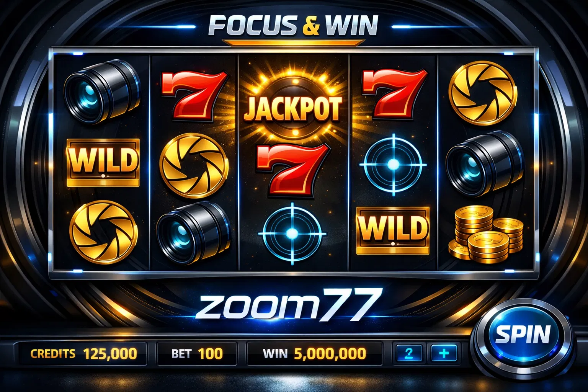Image resolution: width=588 pixels, height=392 pixels.
Task: Select the WILD symbol on the first reel
Action: 103,162
